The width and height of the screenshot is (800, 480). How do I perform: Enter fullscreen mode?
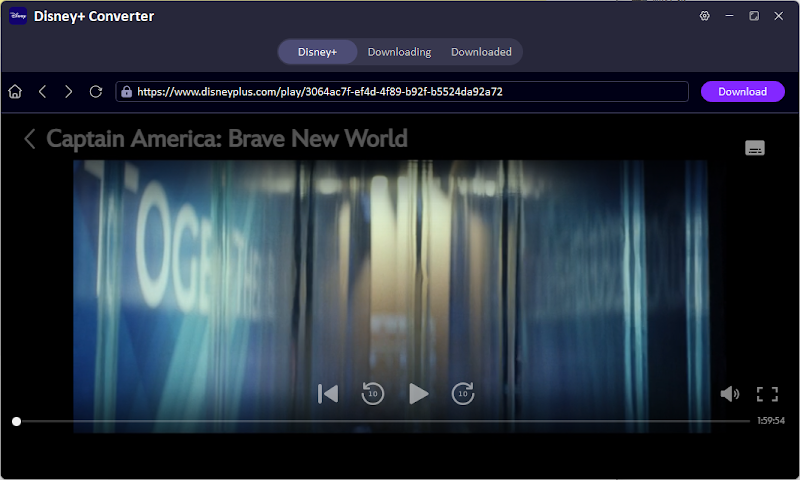767,394
